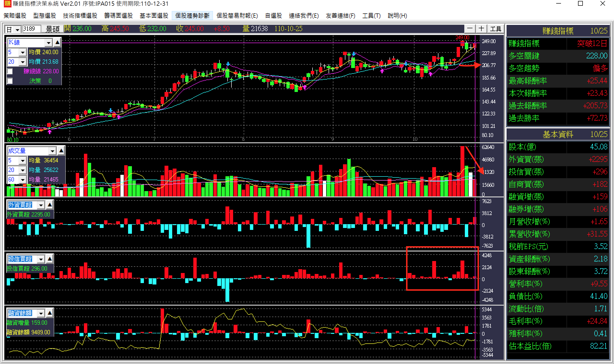Open the 日 period dropdown

point(17,30)
